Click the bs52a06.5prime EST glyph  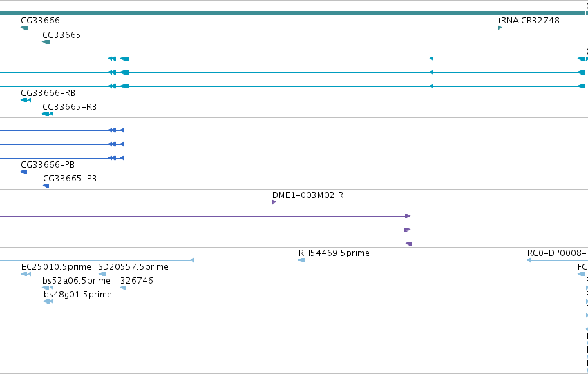[x=48, y=288]
